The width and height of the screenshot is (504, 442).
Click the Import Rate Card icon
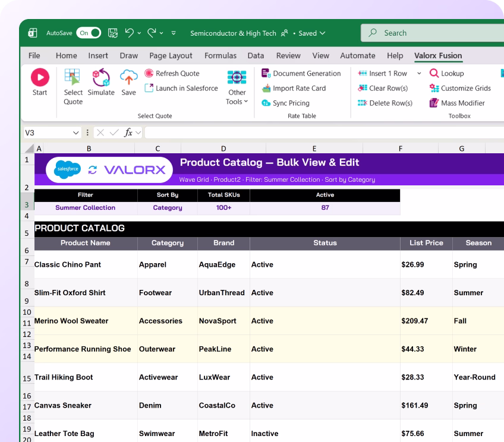coord(266,88)
